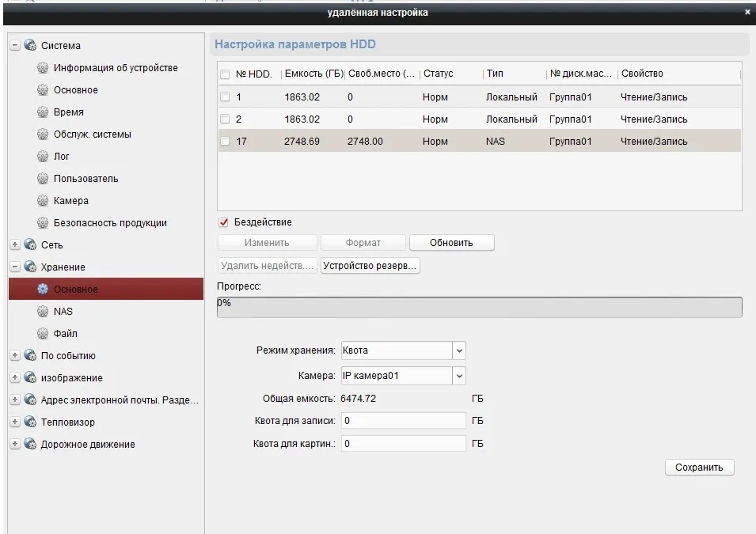The height and width of the screenshot is (534, 756).
Task: Expand the По событию tree node
Action: [x=15, y=356]
